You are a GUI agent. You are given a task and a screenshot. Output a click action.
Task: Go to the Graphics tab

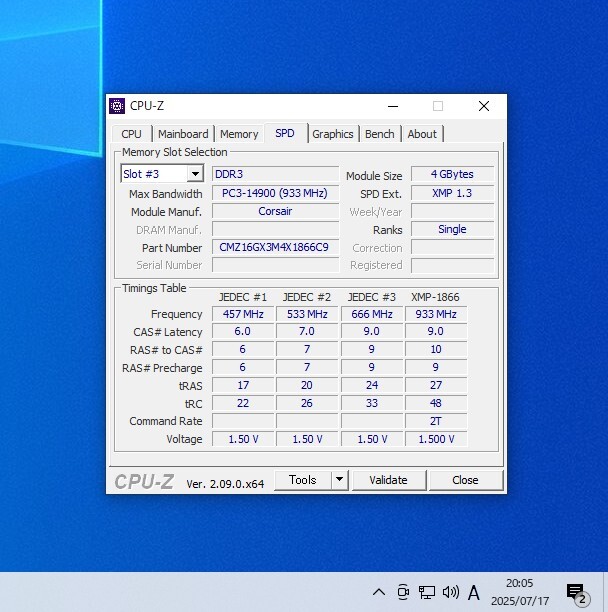click(x=333, y=134)
